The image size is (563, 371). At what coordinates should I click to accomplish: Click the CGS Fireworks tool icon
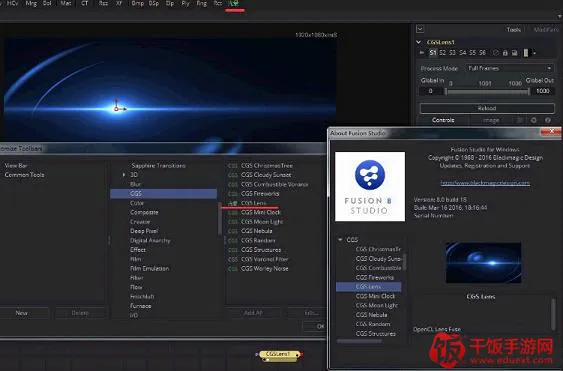[233, 194]
